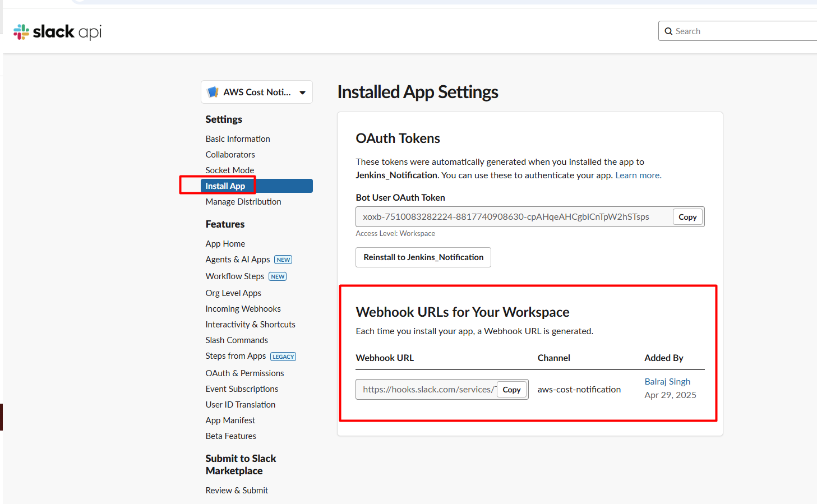
Task: Open Slash Commands page
Action: (237, 340)
